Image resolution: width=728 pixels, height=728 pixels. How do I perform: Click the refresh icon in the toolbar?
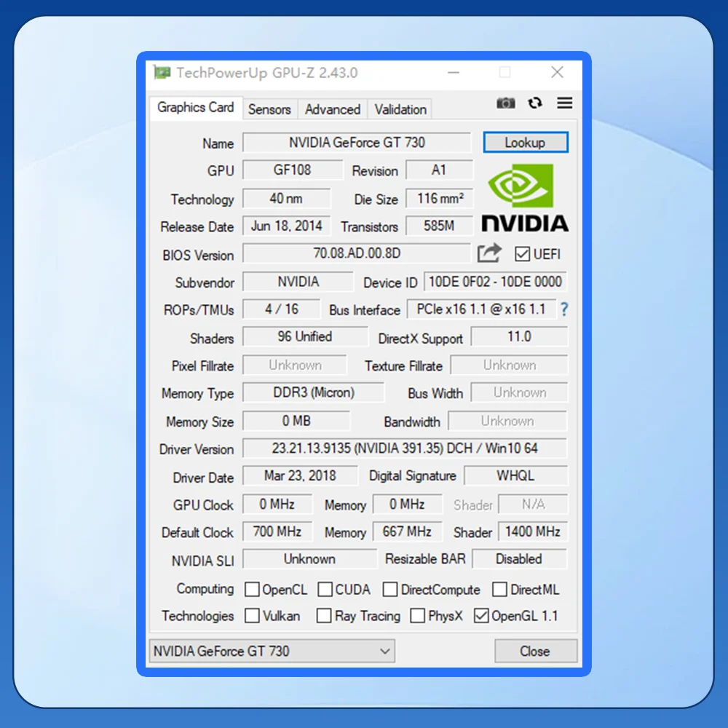[x=535, y=103]
